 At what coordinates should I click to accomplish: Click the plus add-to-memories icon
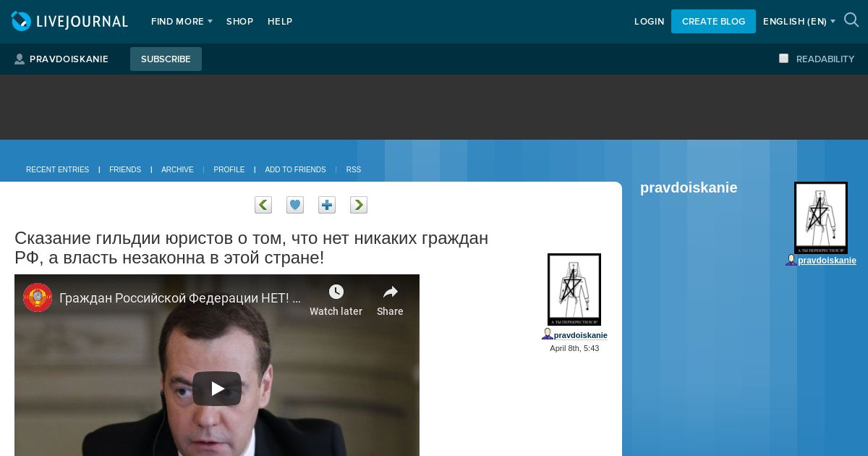click(327, 205)
